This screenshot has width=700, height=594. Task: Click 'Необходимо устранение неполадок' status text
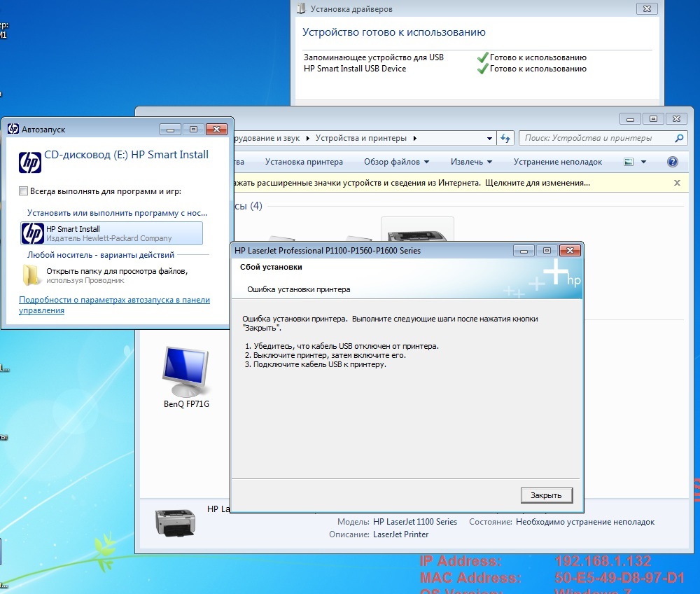point(584,522)
